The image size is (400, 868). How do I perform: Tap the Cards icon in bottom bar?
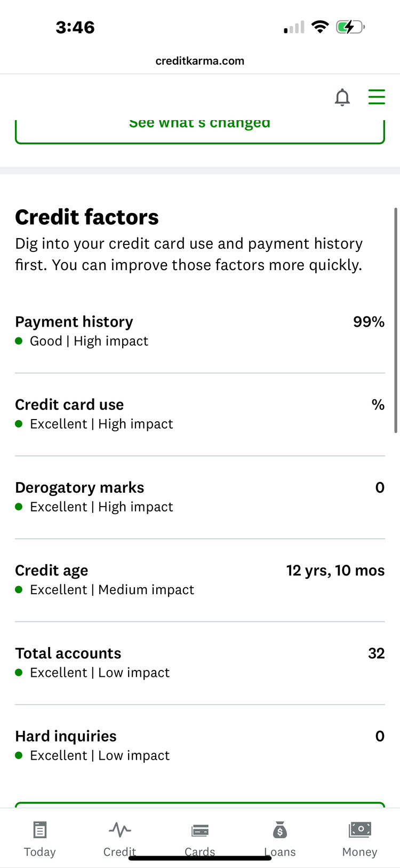[200, 830]
